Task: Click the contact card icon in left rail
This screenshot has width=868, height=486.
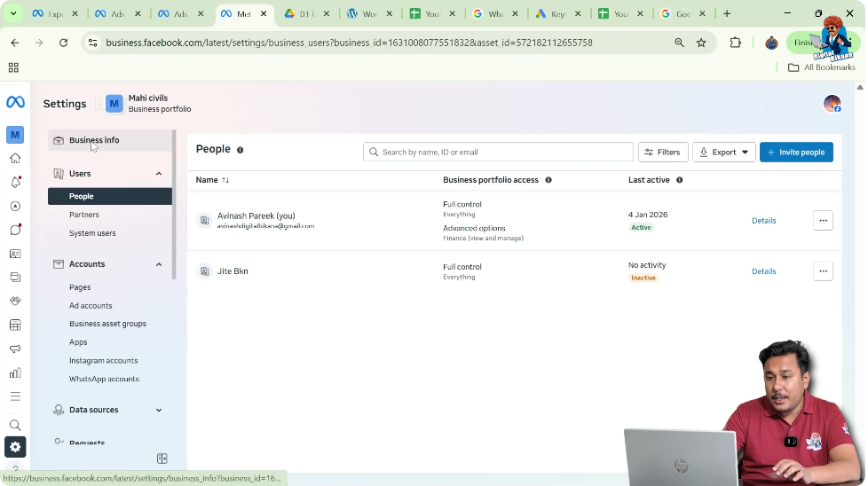Action: pyautogui.click(x=15, y=254)
